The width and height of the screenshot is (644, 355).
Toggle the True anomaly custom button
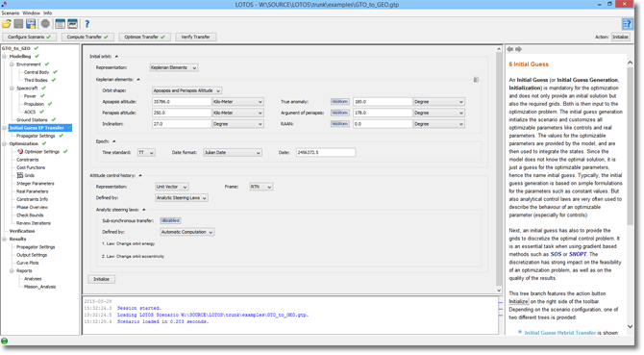point(340,101)
